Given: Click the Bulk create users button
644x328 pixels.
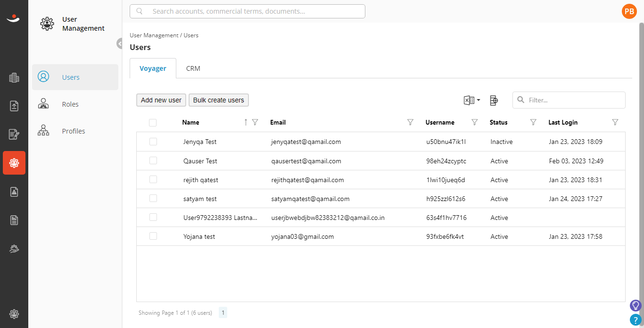Looking at the screenshot, I should click(x=219, y=100).
